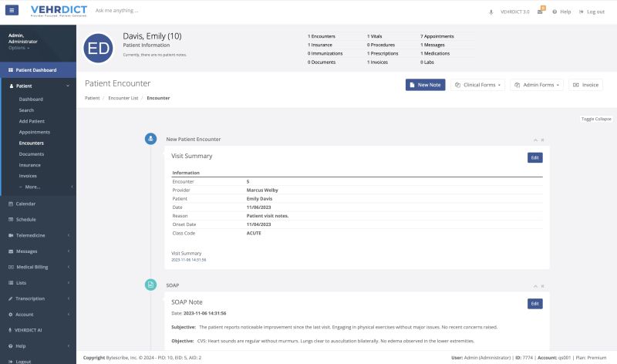The height and width of the screenshot is (364, 617).
Task: Click the New Note button
Action: tap(425, 85)
